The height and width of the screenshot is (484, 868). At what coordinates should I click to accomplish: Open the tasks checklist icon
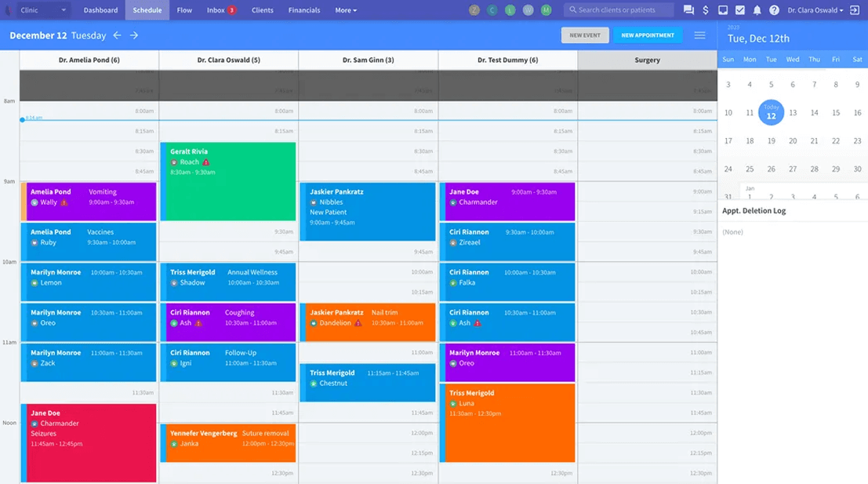pos(740,10)
